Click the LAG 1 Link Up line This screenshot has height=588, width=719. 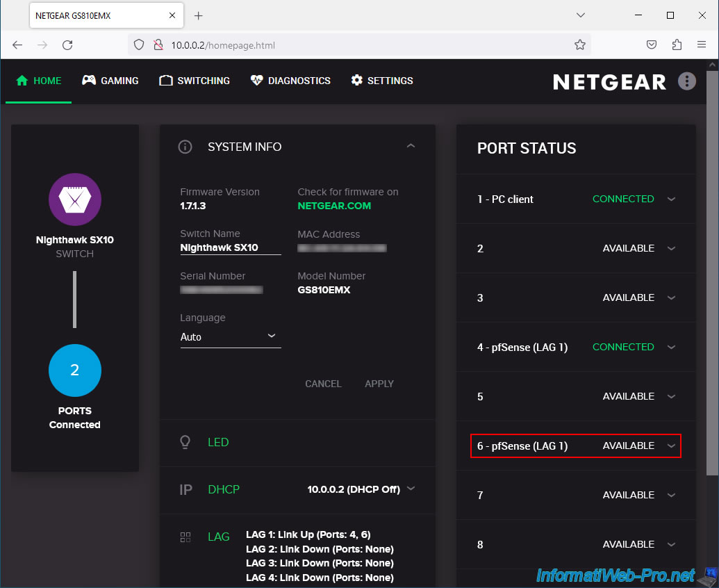click(308, 534)
